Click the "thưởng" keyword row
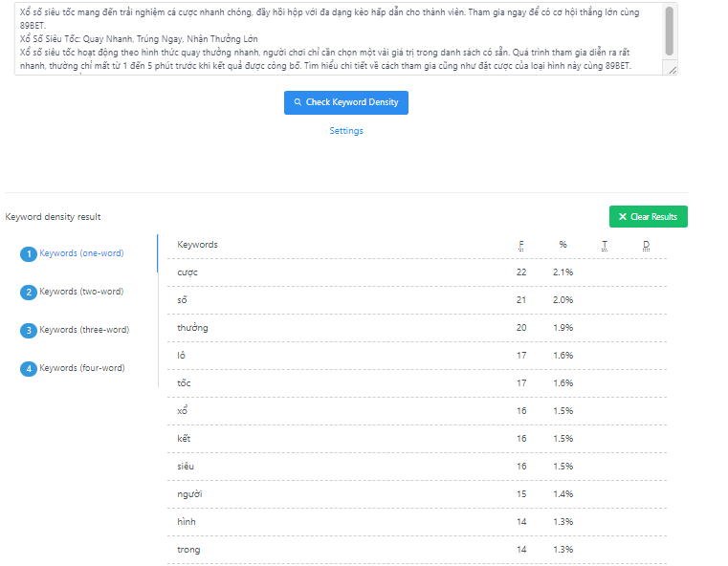The height and width of the screenshot is (566, 728). click(x=411, y=328)
